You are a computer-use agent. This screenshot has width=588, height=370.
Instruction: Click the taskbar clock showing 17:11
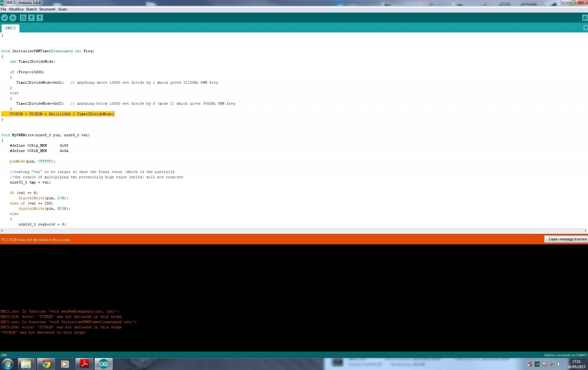(576, 364)
